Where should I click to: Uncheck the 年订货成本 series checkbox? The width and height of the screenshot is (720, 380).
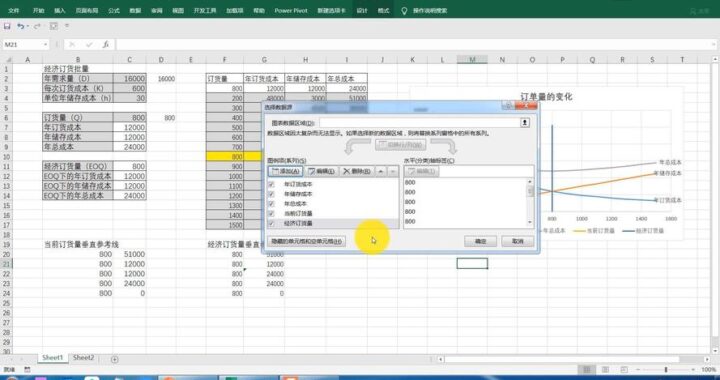pos(271,184)
